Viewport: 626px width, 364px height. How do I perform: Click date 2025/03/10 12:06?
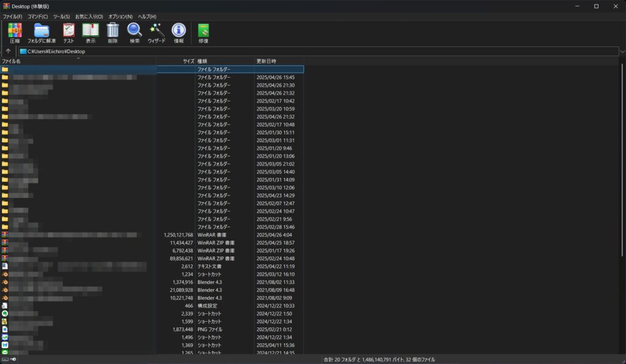point(276,187)
